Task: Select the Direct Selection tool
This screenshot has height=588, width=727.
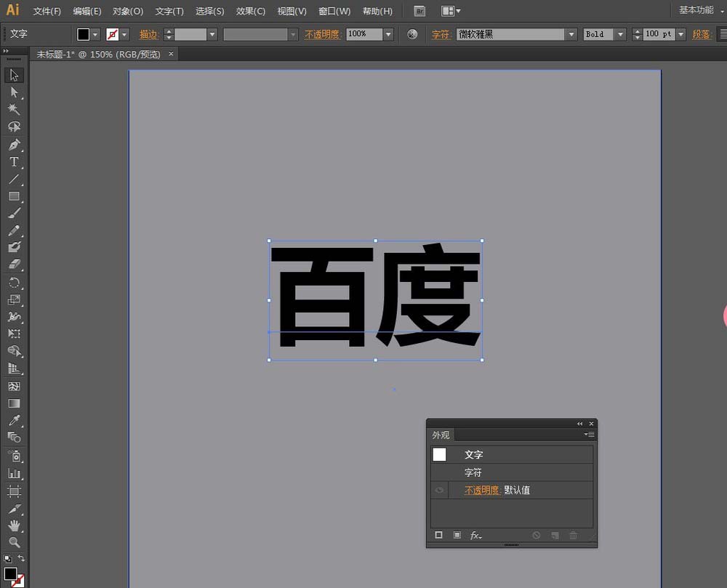Action: (x=14, y=92)
